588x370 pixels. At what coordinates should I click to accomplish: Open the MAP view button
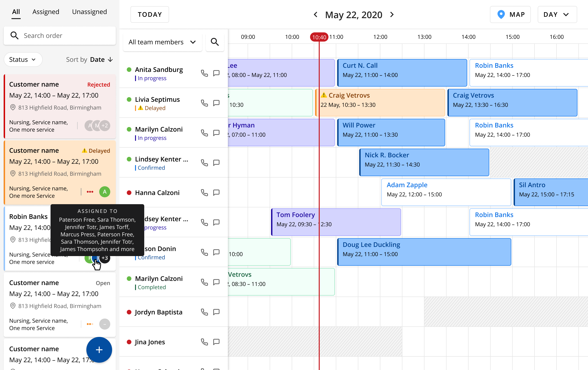click(510, 15)
